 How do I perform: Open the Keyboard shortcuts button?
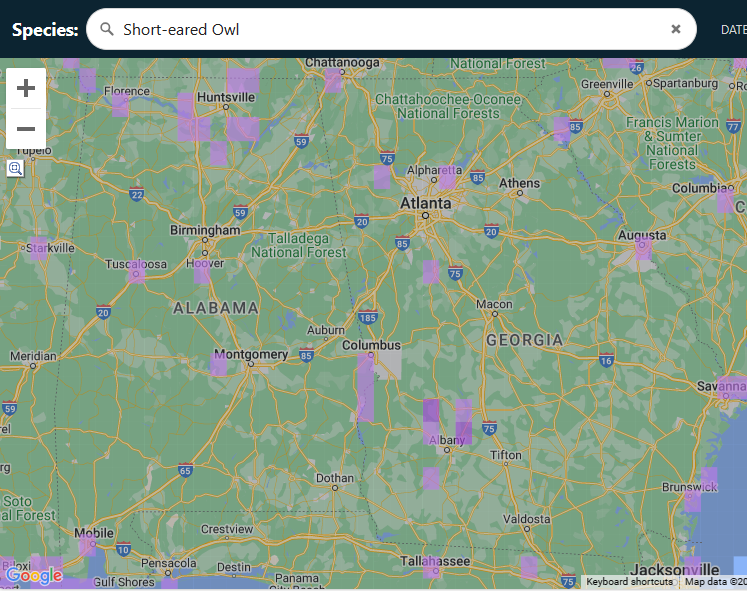tap(629, 582)
